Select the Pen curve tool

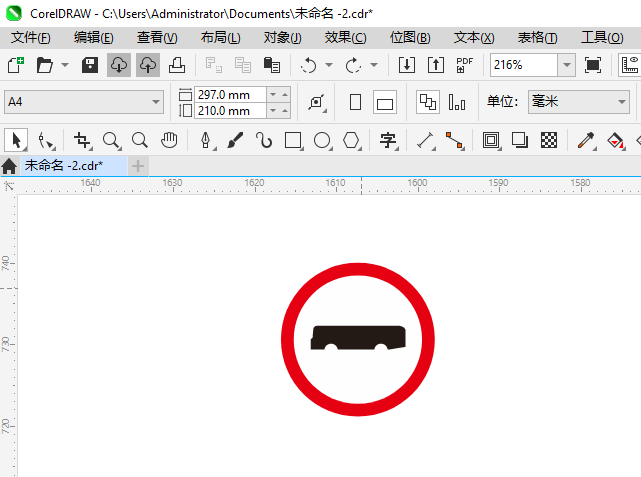[206, 141]
